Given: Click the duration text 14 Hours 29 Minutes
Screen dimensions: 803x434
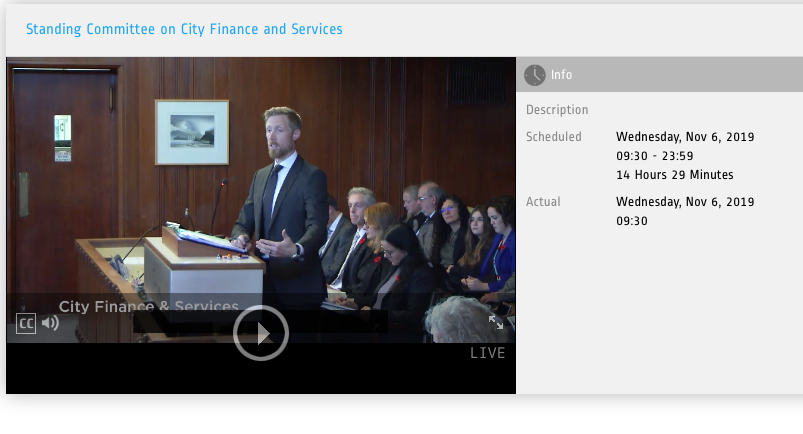Looking at the screenshot, I should point(674,175).
